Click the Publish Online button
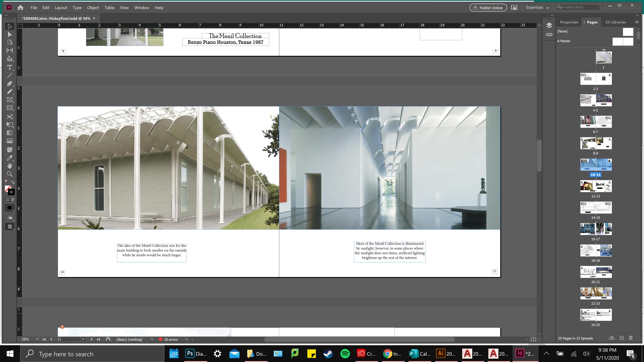Viewport: 644px width, 362px height. coord(488,8)
